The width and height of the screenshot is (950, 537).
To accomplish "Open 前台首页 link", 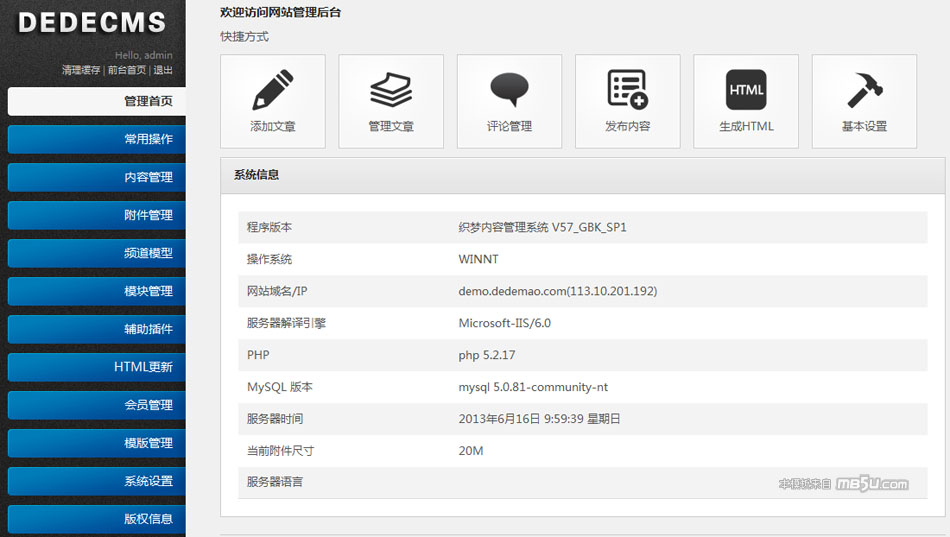I will click(127, 71).
